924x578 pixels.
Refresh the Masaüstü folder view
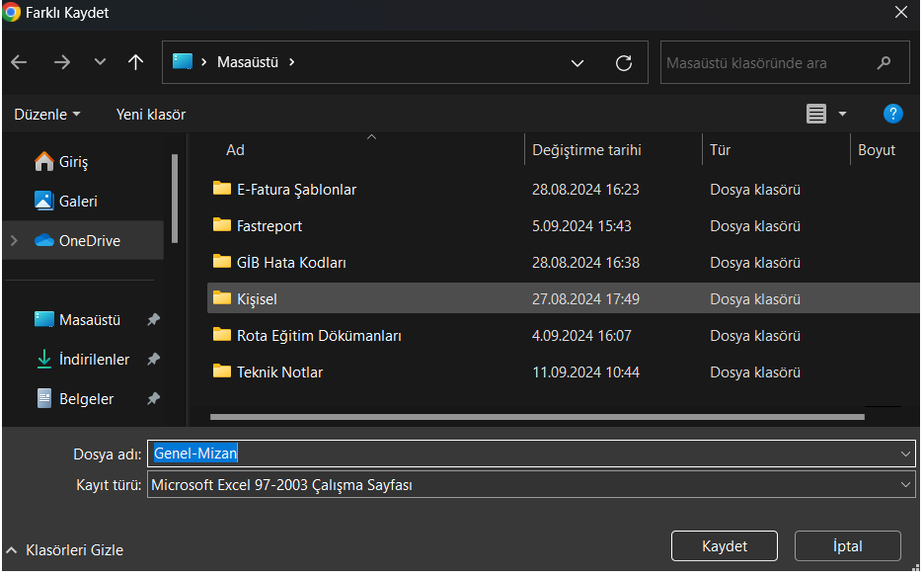[623, 63]
